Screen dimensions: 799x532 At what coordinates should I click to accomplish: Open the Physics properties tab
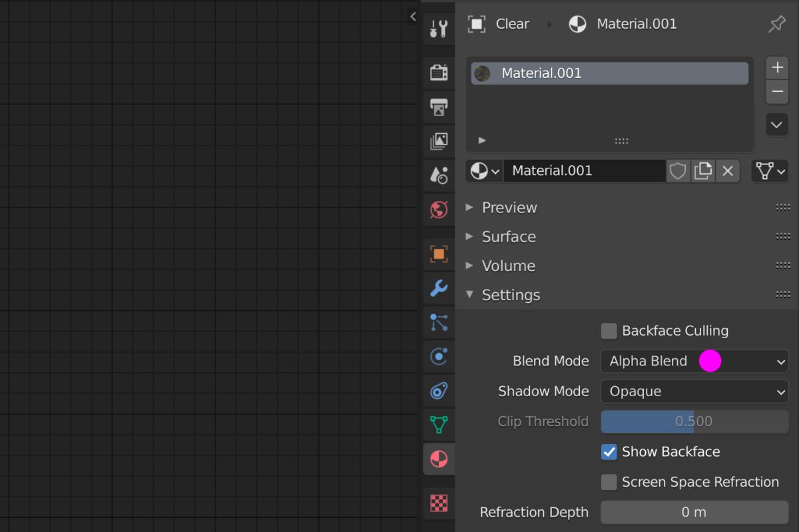point(439,358)
